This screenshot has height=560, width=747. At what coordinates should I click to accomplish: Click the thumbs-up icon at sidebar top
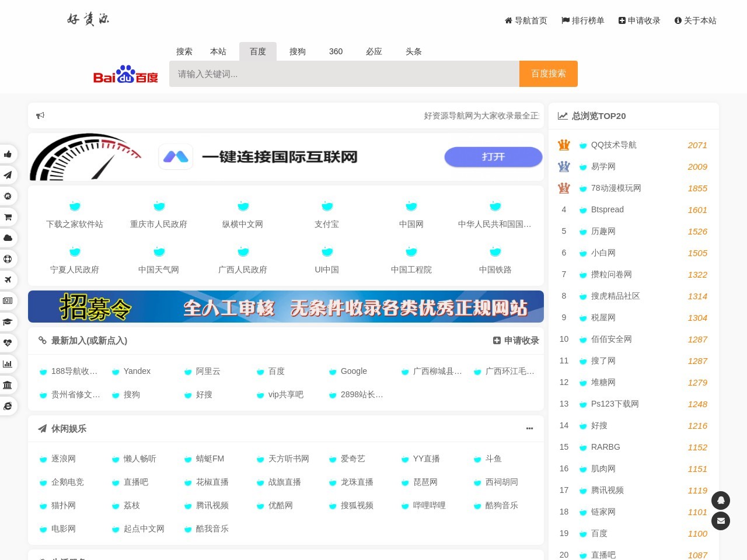(x=8, y=154)
